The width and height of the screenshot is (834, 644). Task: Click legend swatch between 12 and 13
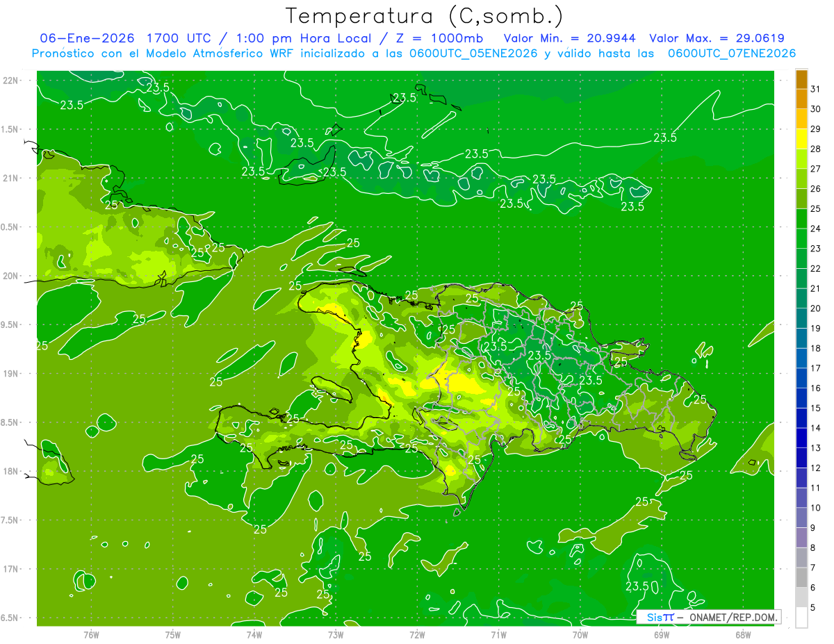click(x=802, y=458)
